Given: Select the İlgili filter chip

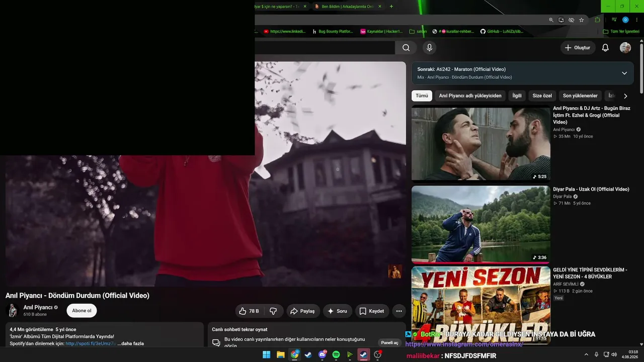Looking at the screenshot, I should tap(517, 96).
